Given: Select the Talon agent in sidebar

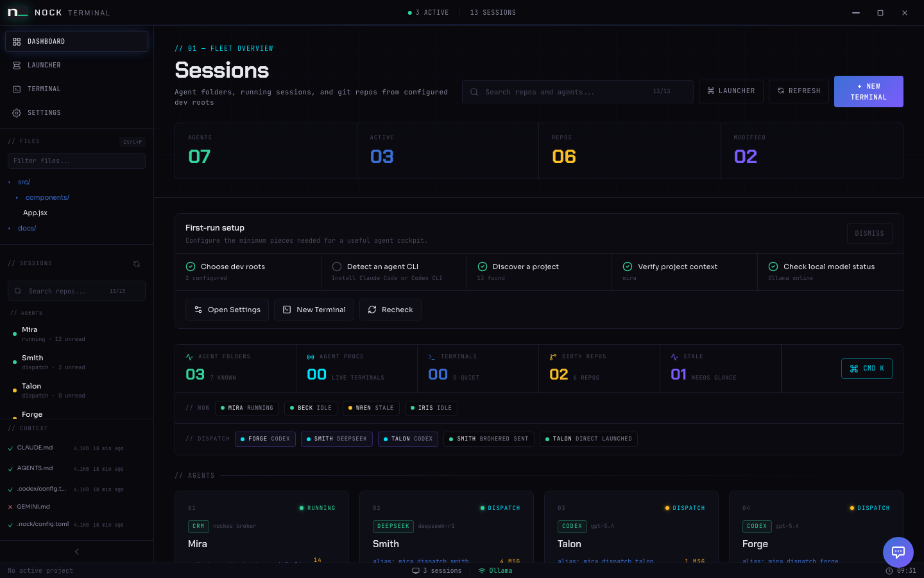Looking at the screenshot, I should click(76, 390).
